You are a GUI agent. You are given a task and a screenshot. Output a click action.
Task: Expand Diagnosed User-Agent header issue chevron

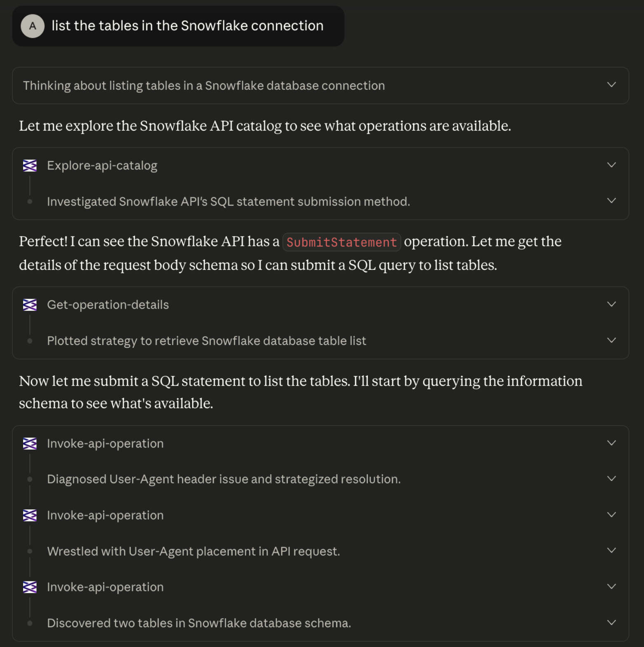click(x=611, y=479)
